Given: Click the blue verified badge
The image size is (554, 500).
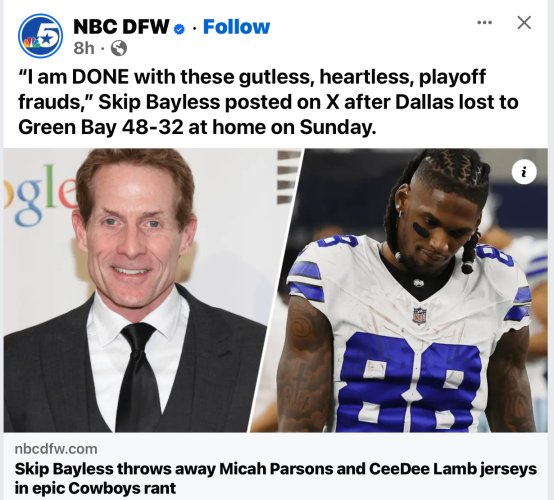Looking at the screenshot, I should 179,29.
